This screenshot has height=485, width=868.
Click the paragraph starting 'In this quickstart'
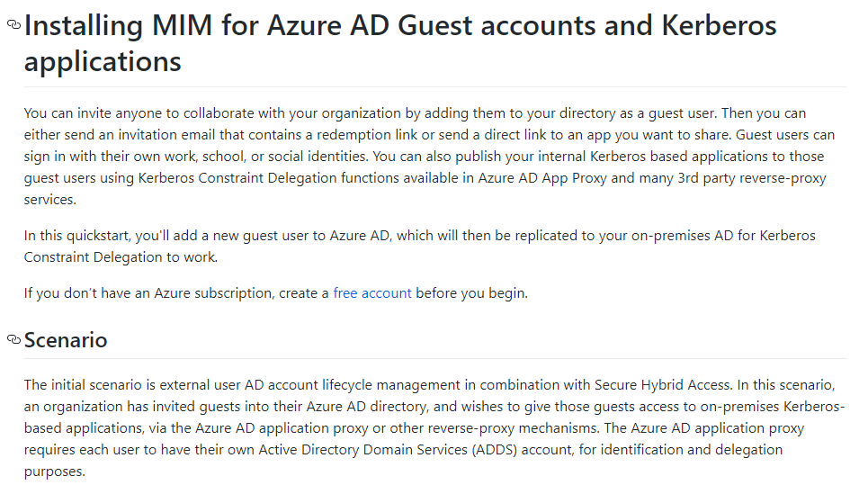pos(419,246)
